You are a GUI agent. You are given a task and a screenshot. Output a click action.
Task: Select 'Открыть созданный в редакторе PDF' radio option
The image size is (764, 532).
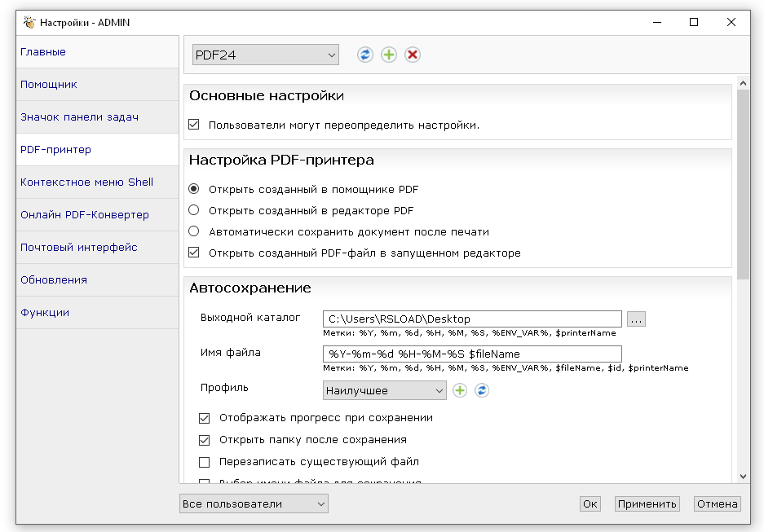point(194,210)
